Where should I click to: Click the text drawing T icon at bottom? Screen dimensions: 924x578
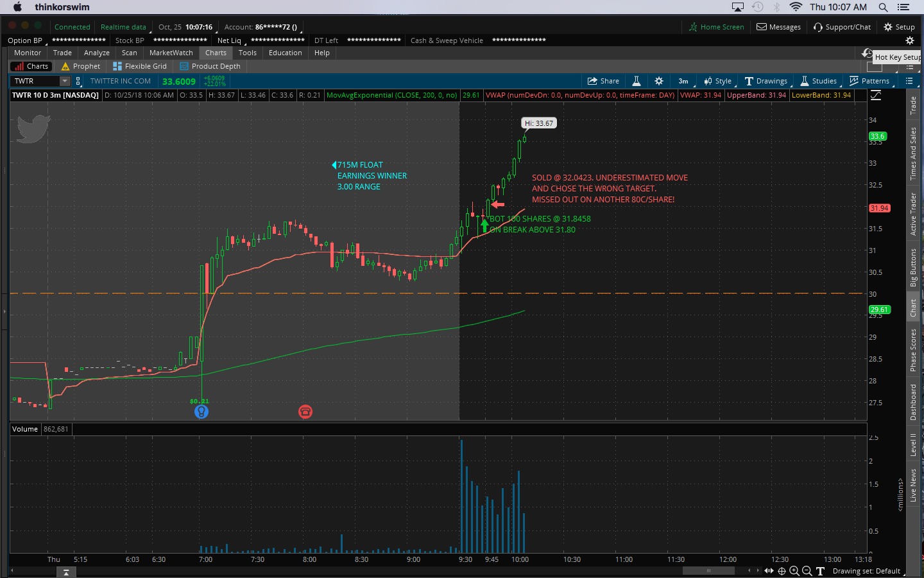pos(820,571)
